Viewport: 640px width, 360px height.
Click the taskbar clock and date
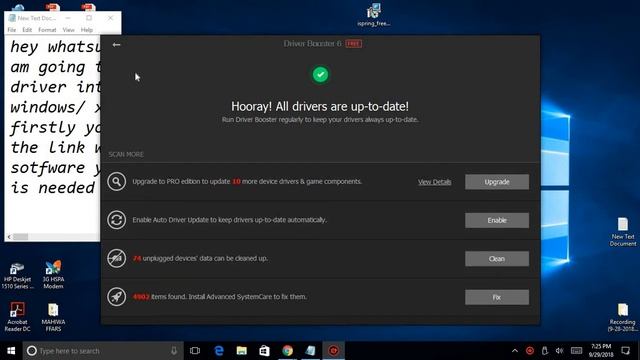click(601, 351)
